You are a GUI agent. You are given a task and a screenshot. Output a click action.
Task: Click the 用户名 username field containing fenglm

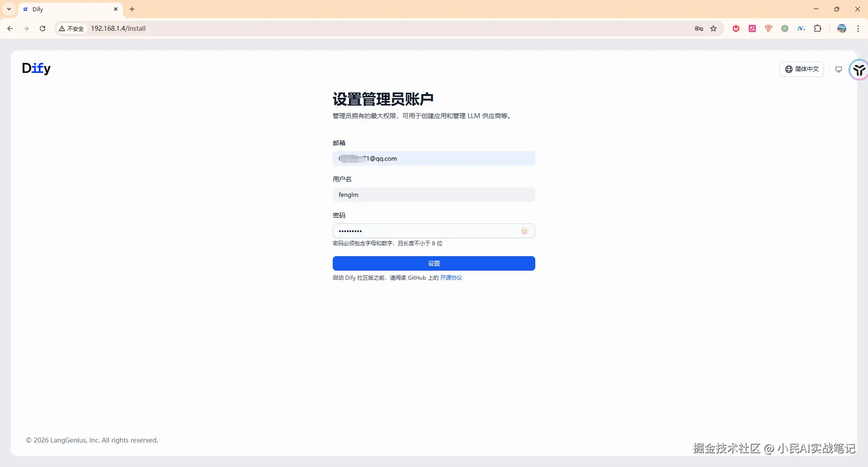(434, 195)
